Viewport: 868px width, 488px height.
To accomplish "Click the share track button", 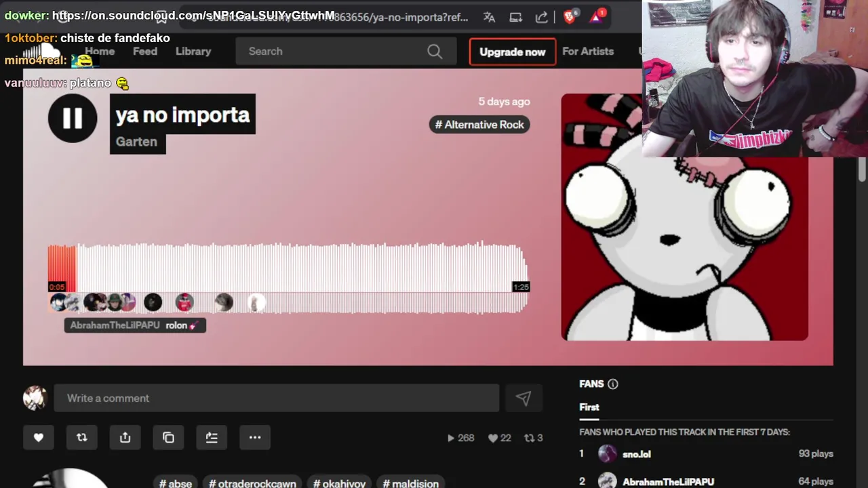I will coord(125,438).
